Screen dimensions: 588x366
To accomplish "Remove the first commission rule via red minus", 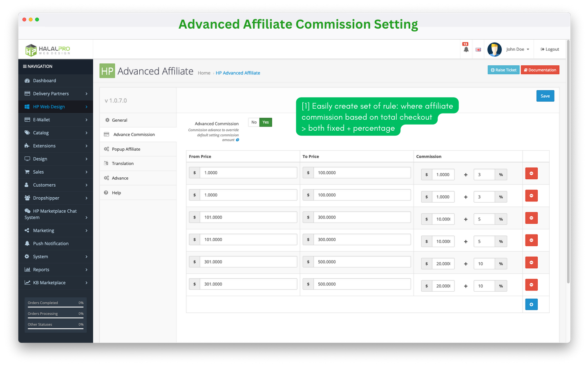I will point(531,173).
